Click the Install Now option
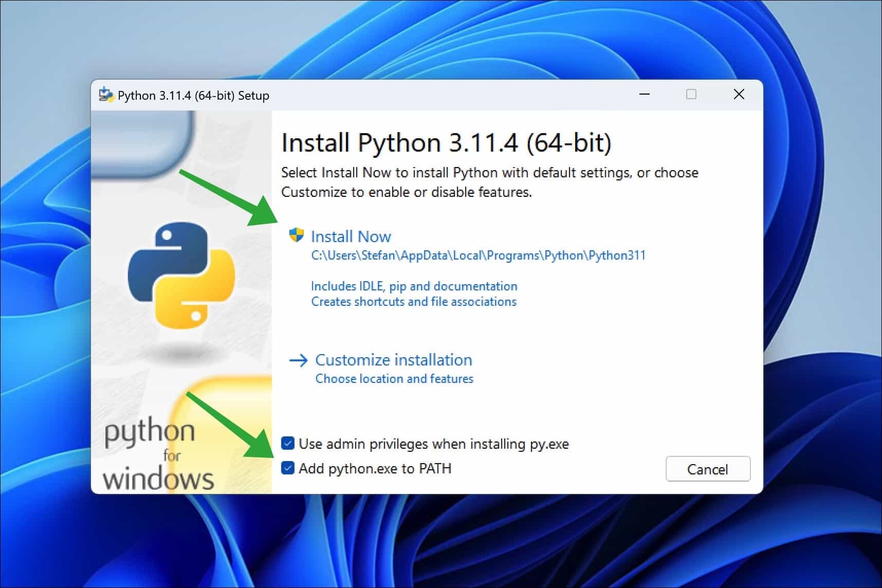The height and width of the screenshot is (588, 882). pos(351,236)
